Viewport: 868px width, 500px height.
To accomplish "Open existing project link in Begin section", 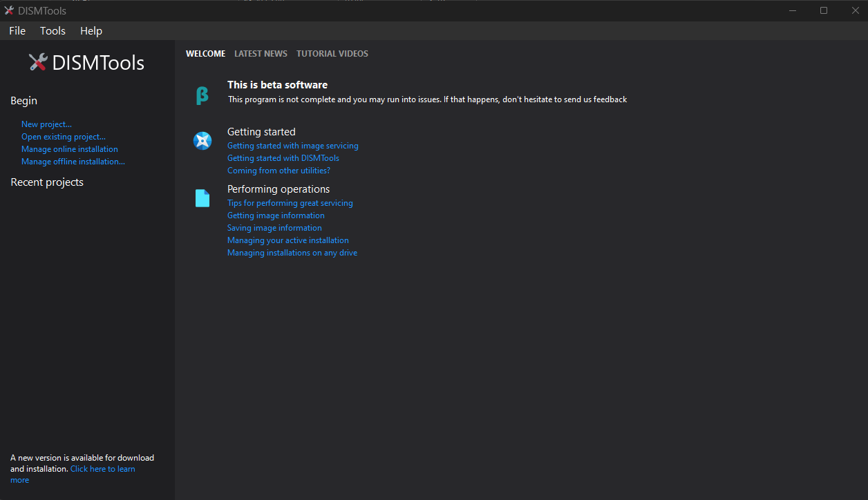I will pyautogui.click(x=64, y=137).
